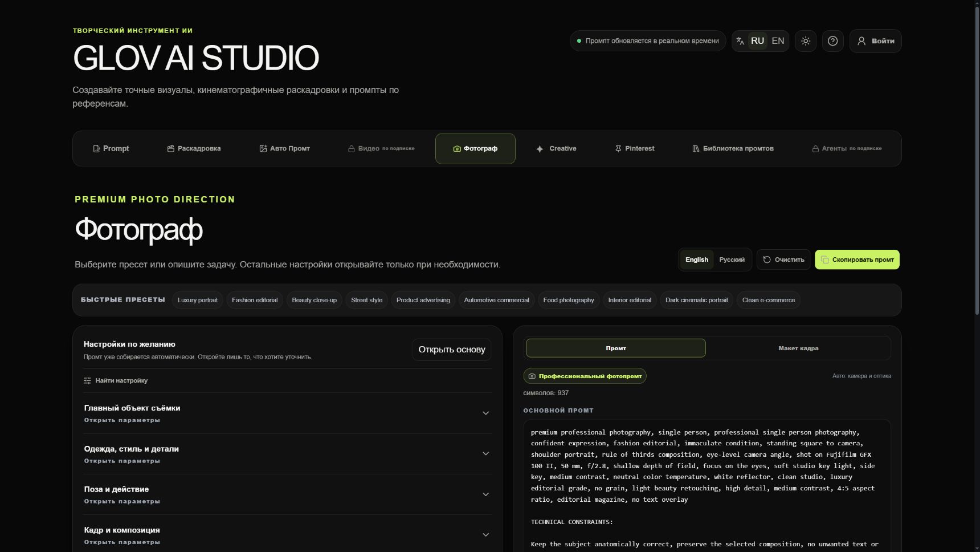Switch interface language to EN
The width and height of the screenshot is (980, 552).
tap(778, 41)
